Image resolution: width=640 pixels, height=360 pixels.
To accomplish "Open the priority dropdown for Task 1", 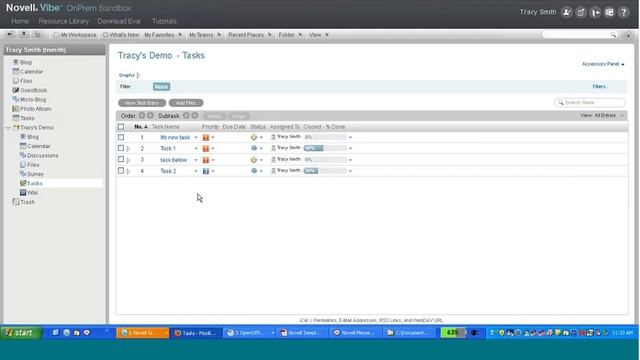I will pyautogui.click(x=213, y=149).
